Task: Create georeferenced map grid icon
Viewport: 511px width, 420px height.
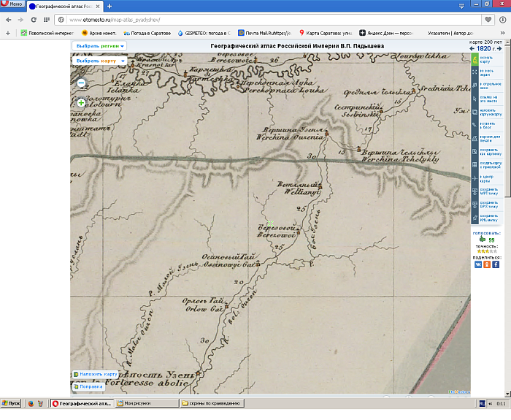Action: (474, 164)
